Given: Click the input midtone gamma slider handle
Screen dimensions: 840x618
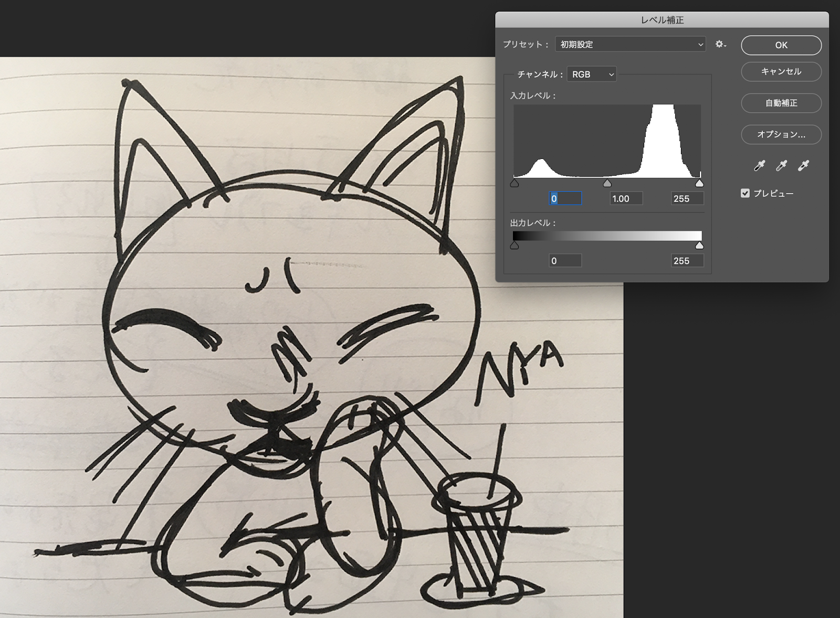Looking at the screenshot, I should [607, 183].
